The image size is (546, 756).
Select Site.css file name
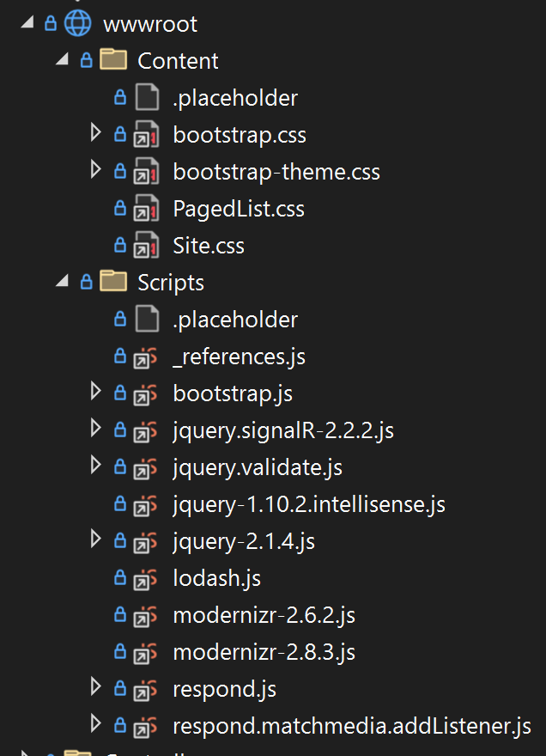pyautogui.click(x=209, y=246)
